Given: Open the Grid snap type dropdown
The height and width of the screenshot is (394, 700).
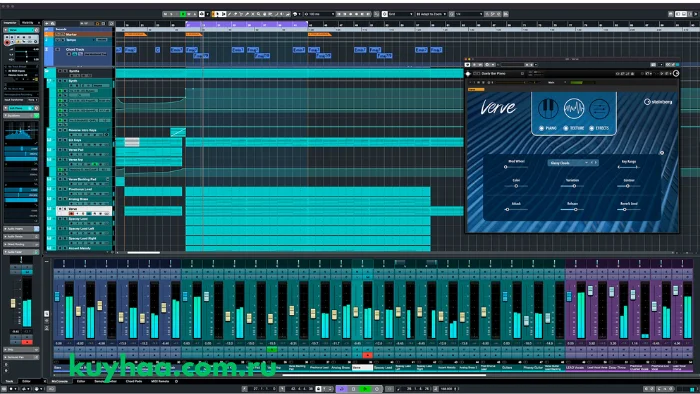Looking at the screenshot, I should tap(400, 14).
